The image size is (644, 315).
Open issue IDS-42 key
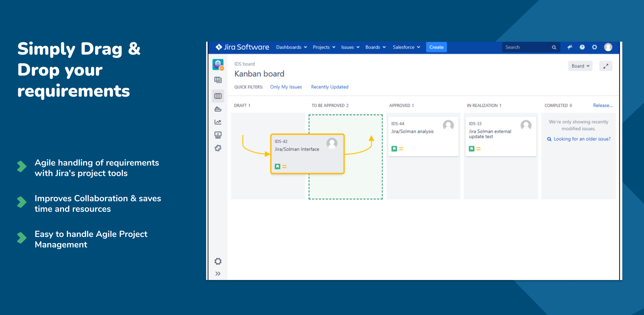281,141
